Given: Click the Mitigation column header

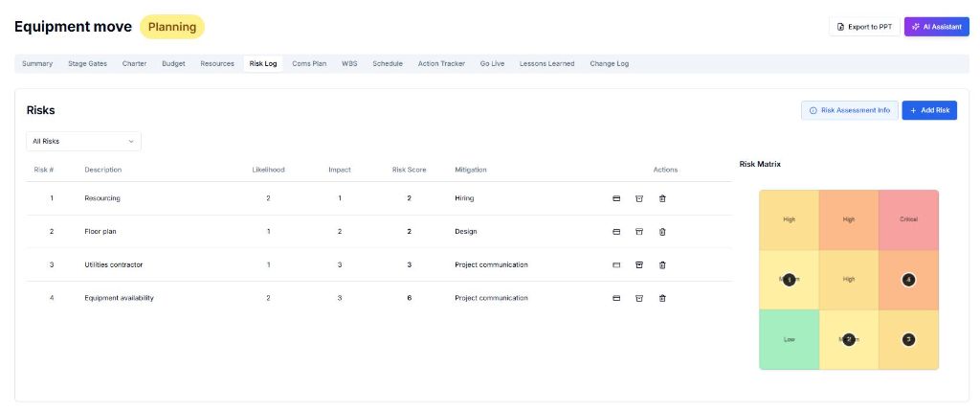Looking at the screenshot, I should (471, 170).
